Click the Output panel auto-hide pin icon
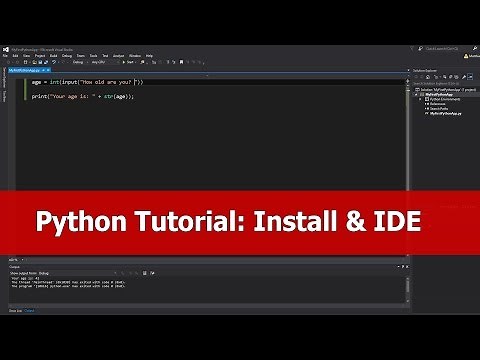Viewport: 480px width, 360px height. (x=403, y=267)
